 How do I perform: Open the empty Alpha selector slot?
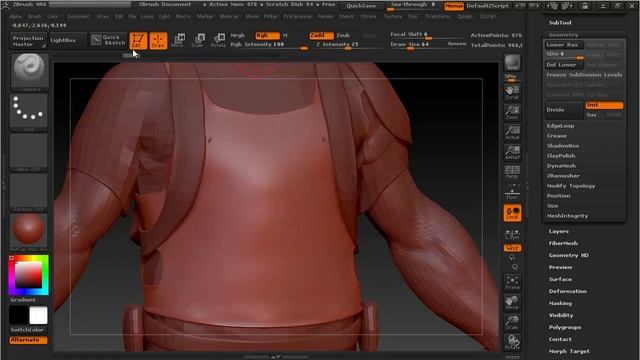click(x=29, y=152)
